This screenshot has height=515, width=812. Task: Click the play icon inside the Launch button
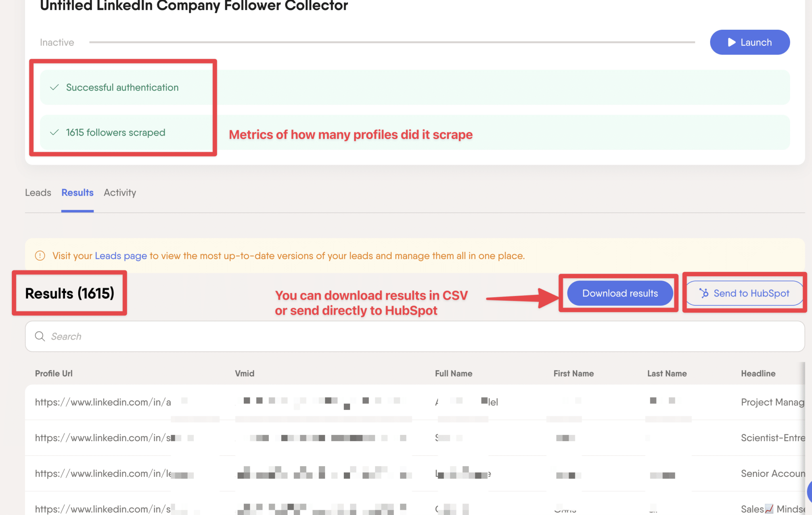(x=732, y=42)
